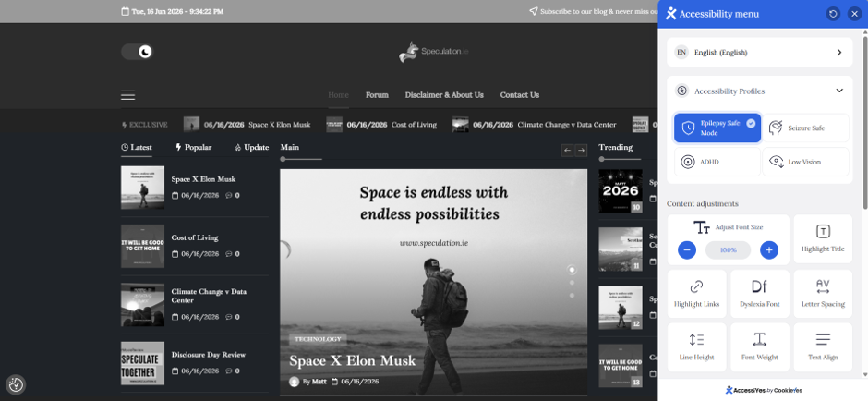Open cookie consent preferences icon
Screen dimensions: 868x401
tap(16, 384)
